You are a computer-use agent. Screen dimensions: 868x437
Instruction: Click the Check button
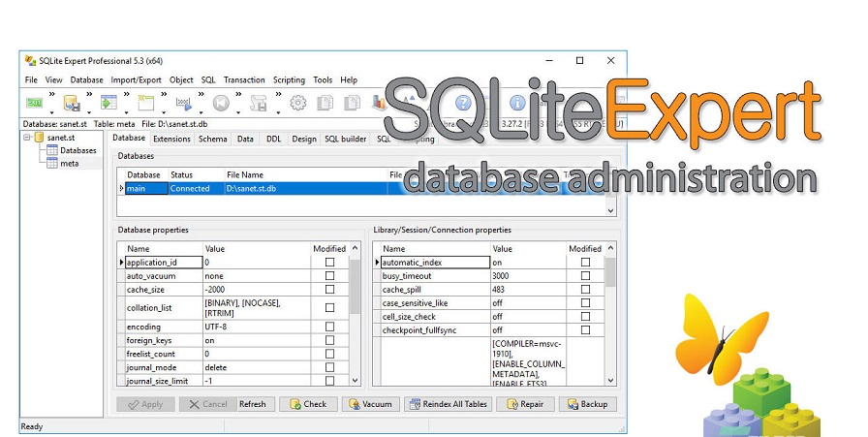(307, 404)
